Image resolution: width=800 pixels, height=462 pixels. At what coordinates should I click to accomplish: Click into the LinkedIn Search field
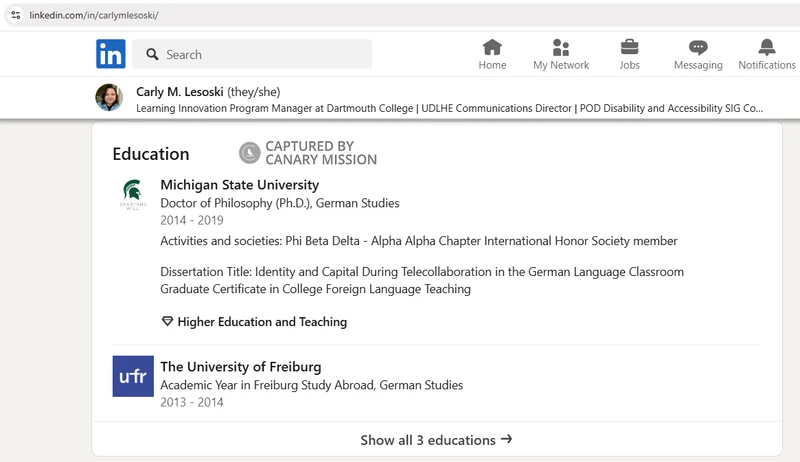pos(252,54)
